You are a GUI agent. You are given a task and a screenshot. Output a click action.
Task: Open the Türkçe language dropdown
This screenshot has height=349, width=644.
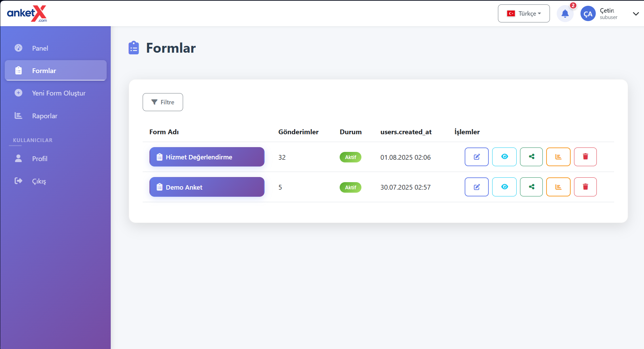(524, 14)
